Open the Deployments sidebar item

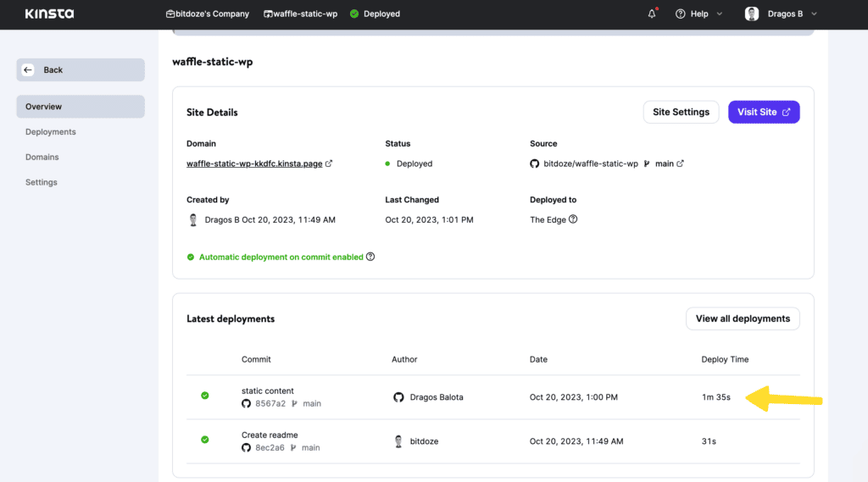pyautogui.click(x=50, y=131)
